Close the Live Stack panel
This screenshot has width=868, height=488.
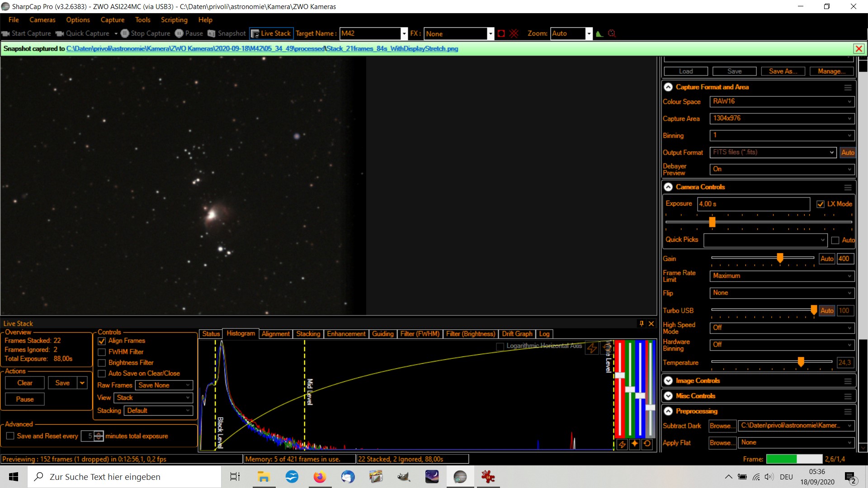[x=651, y=324]
